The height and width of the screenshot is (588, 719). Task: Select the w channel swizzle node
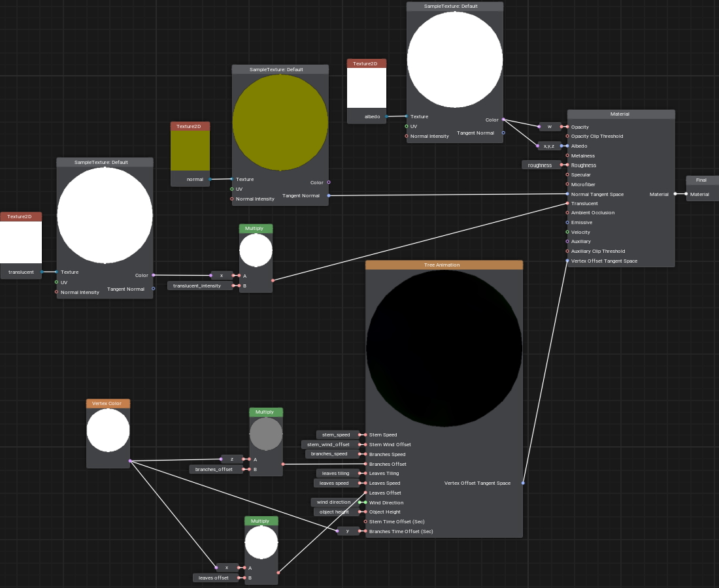549,127
